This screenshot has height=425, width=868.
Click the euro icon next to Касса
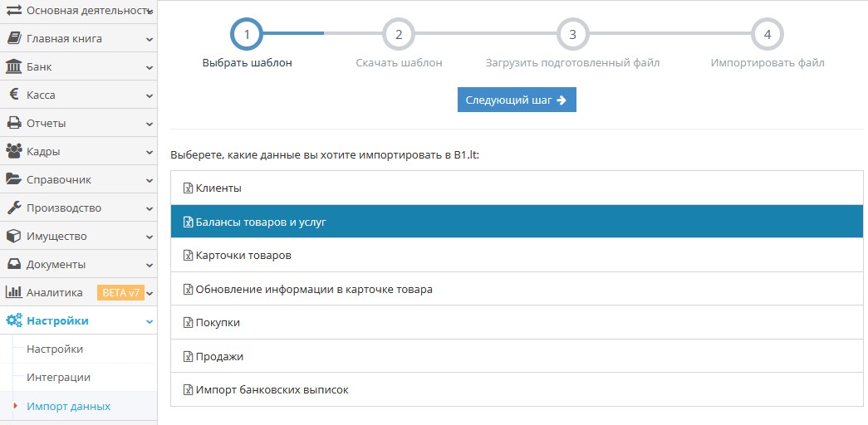point(13,95)
